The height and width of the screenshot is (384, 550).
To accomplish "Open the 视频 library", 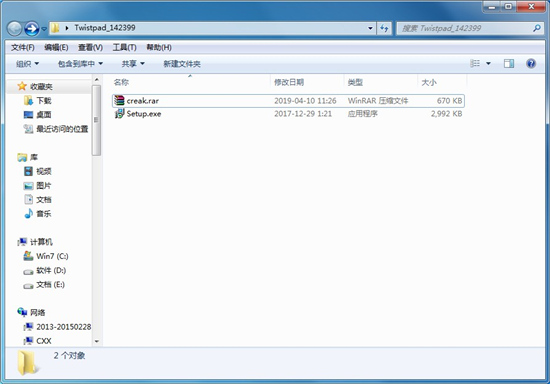I will (x=44, y=171).
